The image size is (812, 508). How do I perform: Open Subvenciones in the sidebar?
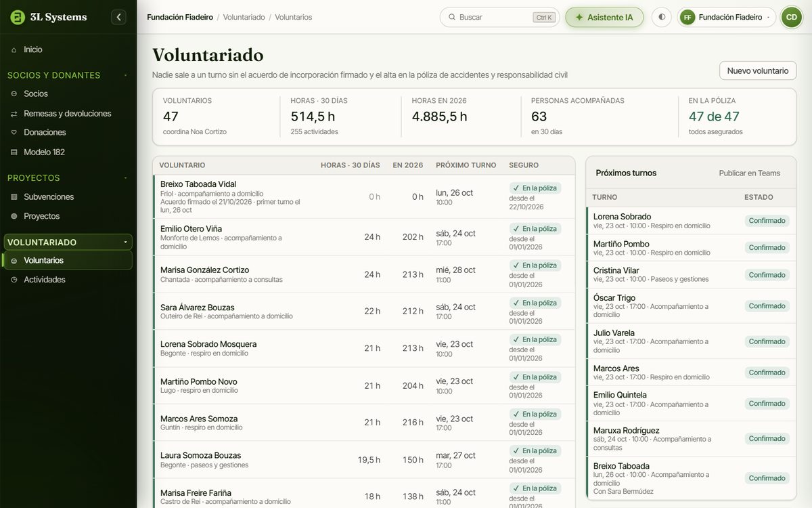[68, 197]
